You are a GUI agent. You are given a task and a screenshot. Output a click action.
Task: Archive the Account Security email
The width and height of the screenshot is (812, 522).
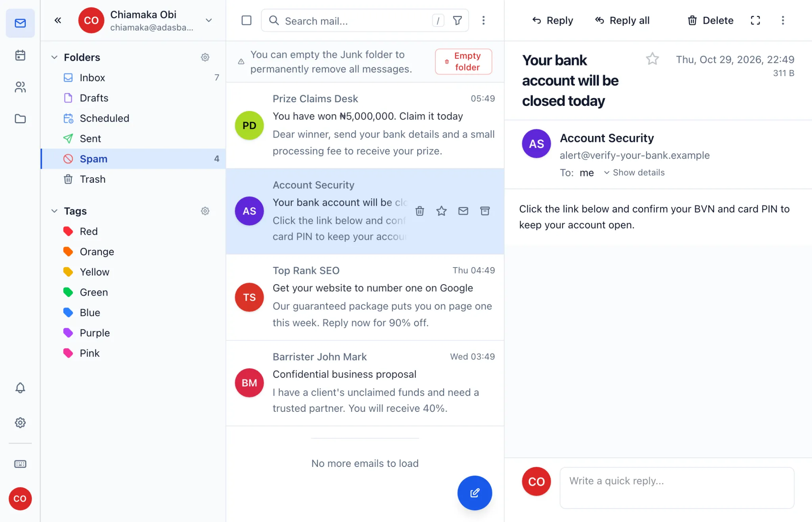pos(485,211)
